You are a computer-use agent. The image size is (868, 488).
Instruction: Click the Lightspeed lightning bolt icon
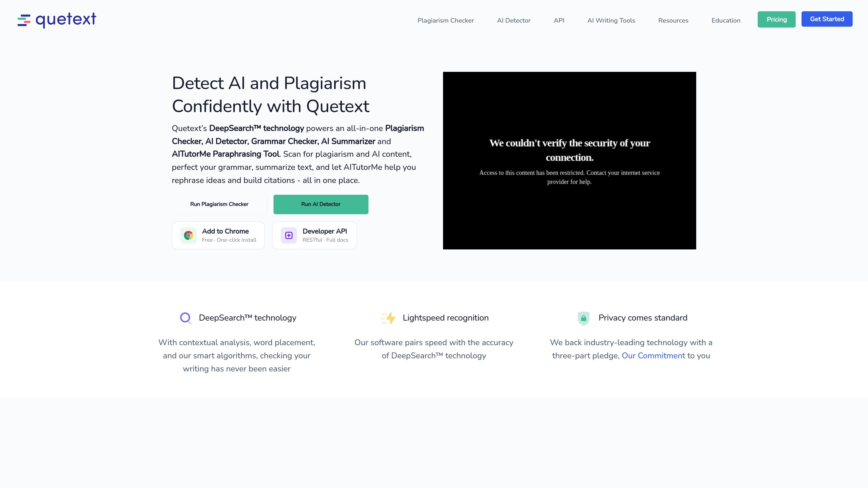click(388, 318)
